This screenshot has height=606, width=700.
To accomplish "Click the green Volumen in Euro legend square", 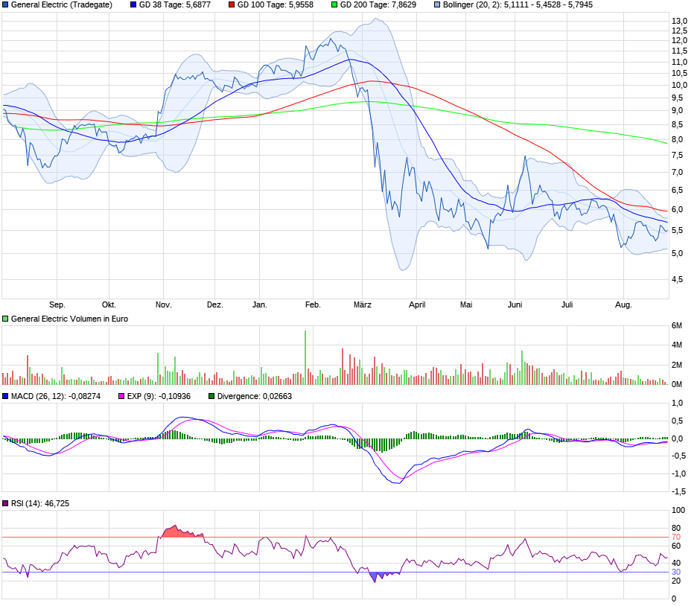I will click(x=6, y=319).
